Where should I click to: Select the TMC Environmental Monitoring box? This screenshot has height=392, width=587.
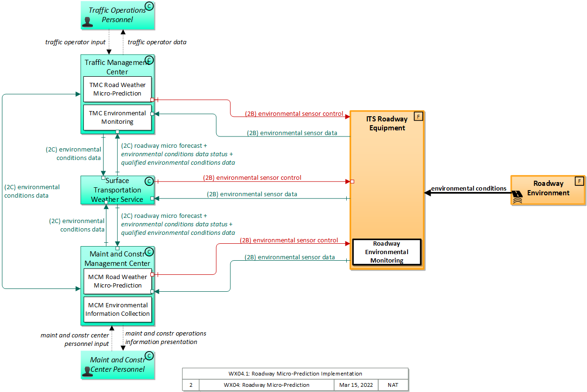(x=117, y=118)
